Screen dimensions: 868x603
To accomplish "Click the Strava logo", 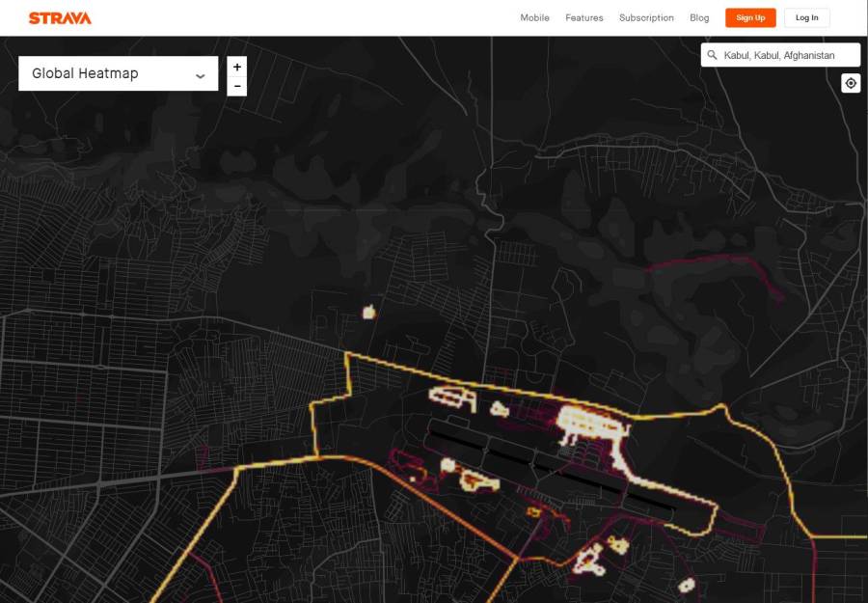I will [x=60, y=18].
